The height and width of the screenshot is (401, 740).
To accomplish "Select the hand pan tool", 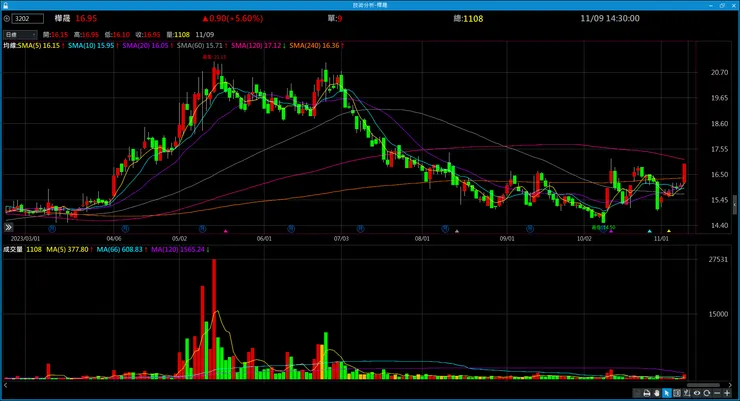I will tap(656, 393).
